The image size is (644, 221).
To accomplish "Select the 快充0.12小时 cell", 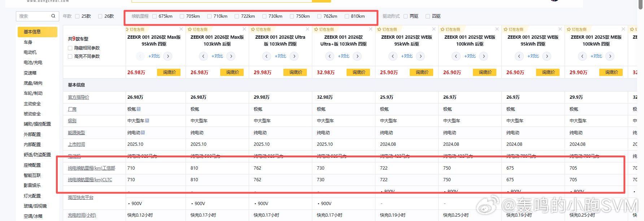I will pos(140,215).
